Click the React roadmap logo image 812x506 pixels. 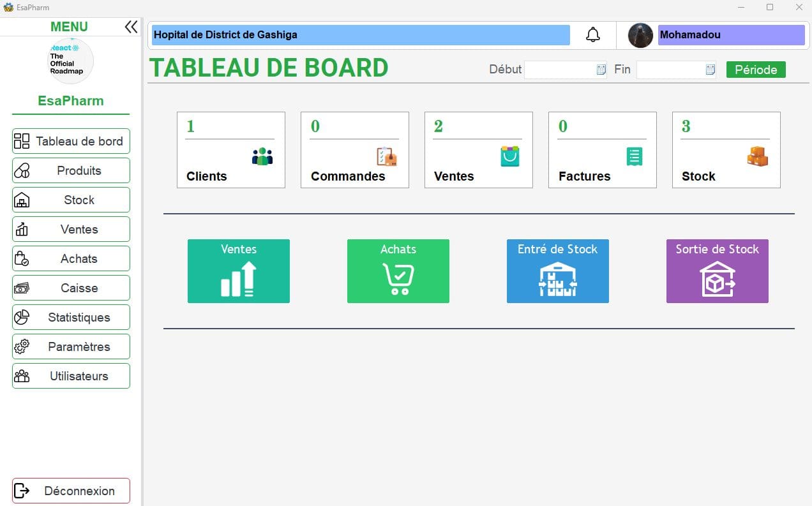[70, 61]
